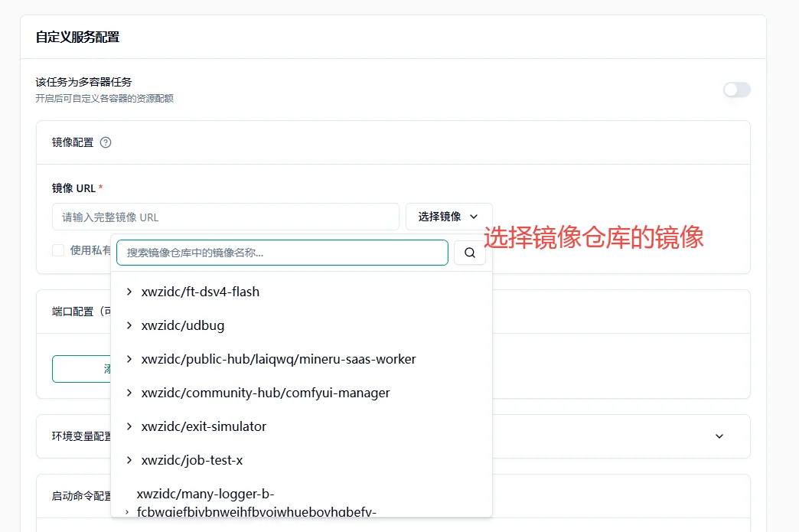Expand the 环境变量配置 section chevron
Image resolution: width=799 pixels, height=532 pixels.
[719, 436]
